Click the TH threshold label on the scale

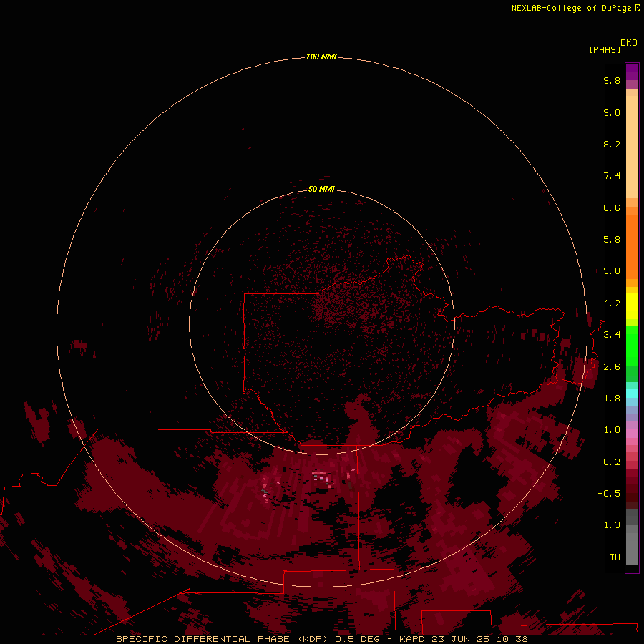pos(615,557)
